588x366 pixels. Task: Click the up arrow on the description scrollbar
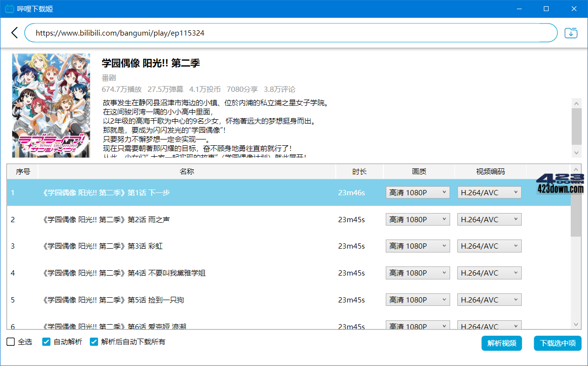[576, 102]
